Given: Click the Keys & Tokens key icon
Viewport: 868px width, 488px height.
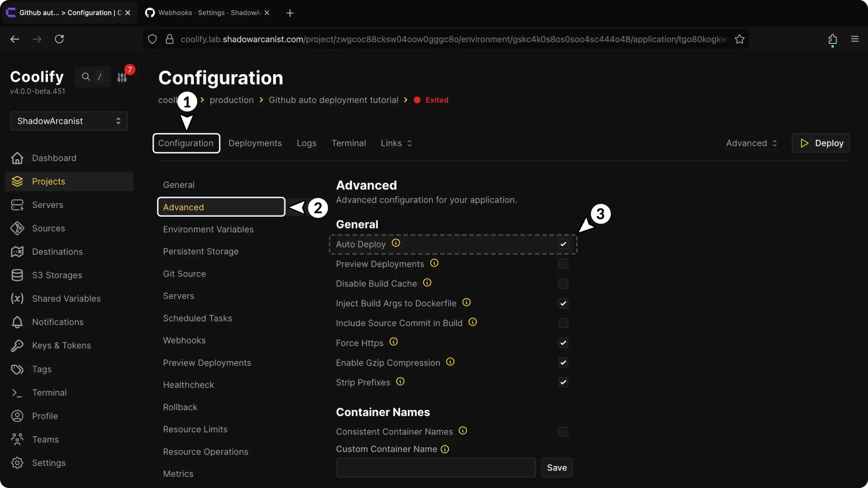Looking at the screenshot, I should pyautogui.click(x=17, y=346).
